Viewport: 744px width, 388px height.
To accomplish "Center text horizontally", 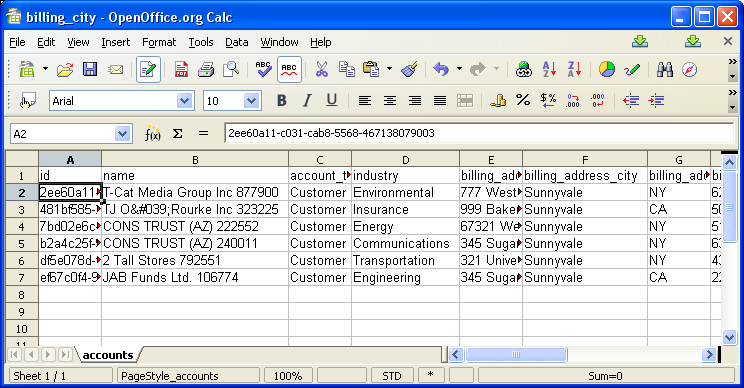I will [x=390, y=101].
